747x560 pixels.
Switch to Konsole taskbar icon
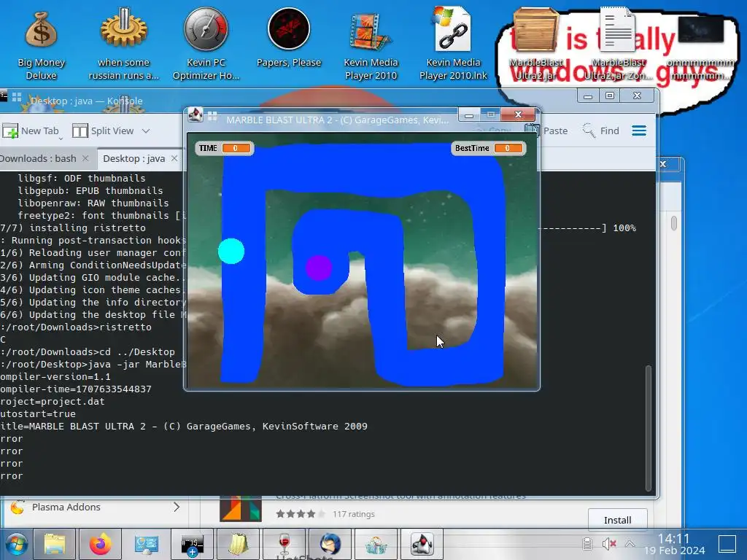pyautogui.click(x=192, y=544)
